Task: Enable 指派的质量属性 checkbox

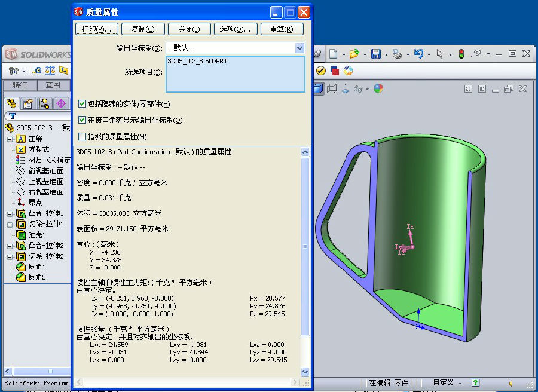Action: coord(82,137)
